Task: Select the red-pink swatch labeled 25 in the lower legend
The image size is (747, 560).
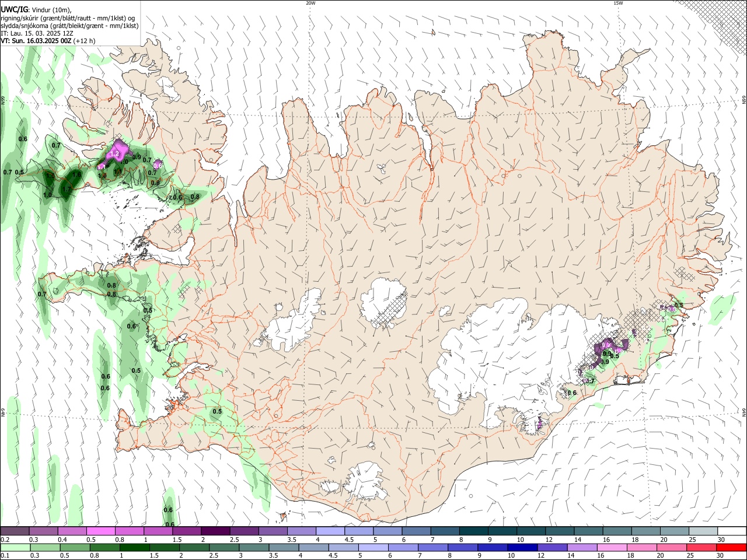Action: pos(701,547)
